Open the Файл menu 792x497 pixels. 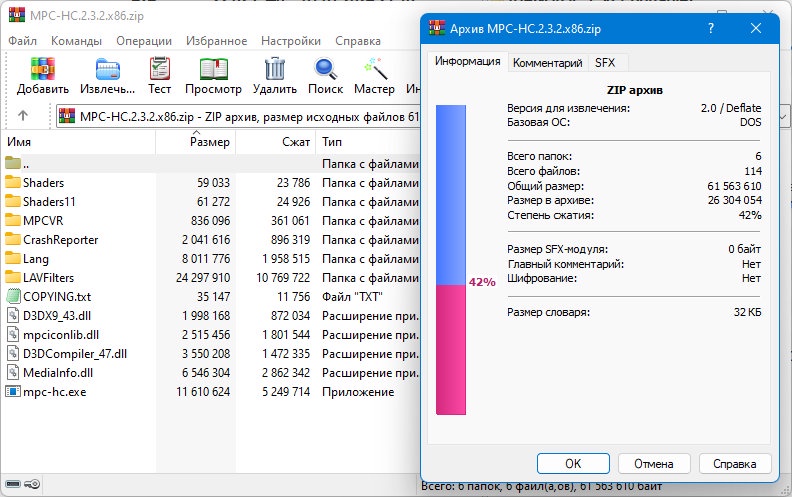(x=22, y=41)
